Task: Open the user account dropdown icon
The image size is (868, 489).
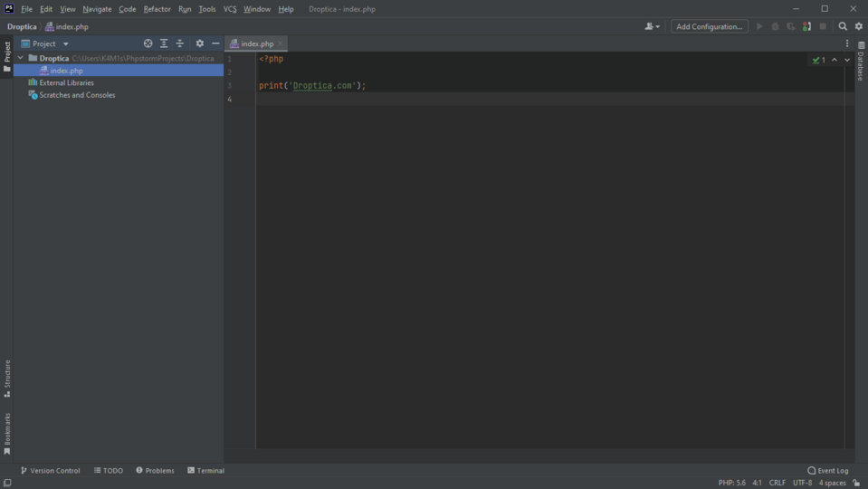Action: (x=652, y=26)
